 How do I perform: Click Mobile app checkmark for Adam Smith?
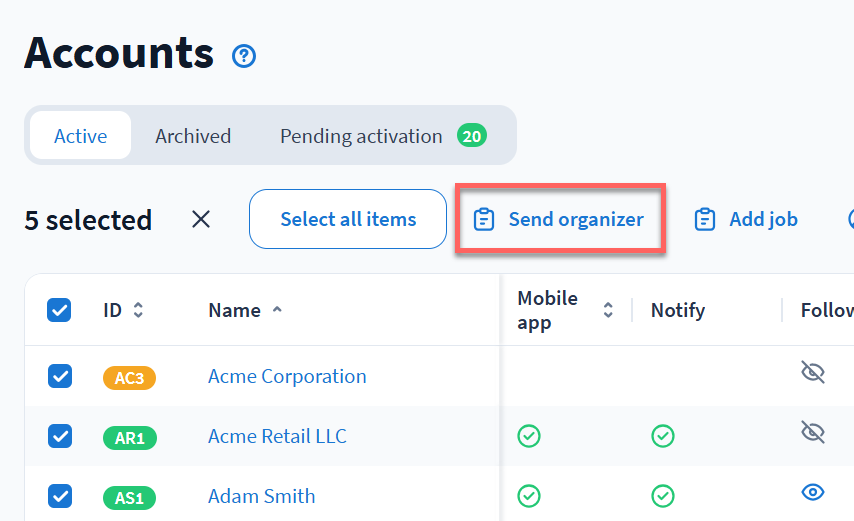pyautogui.click(x=528, y=496)
